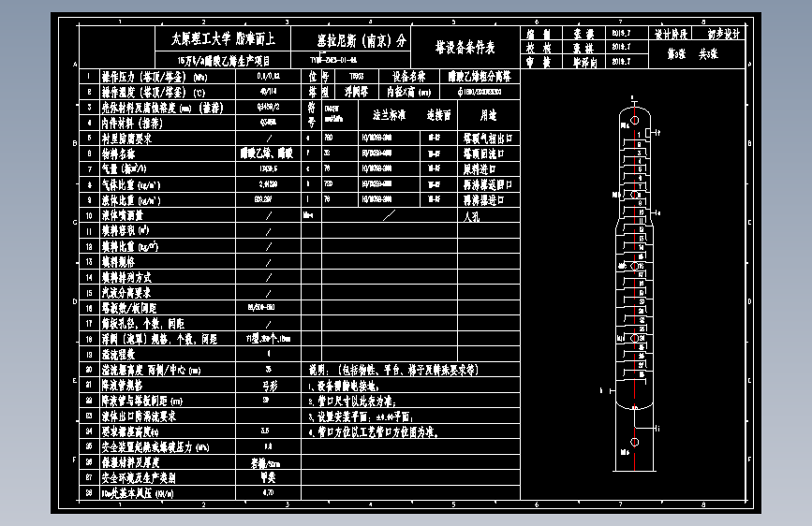Click note 4 '管口方位以工艺管口方位图为准'
The height and width of the screenshot is (526, 812).
(374, 431)
